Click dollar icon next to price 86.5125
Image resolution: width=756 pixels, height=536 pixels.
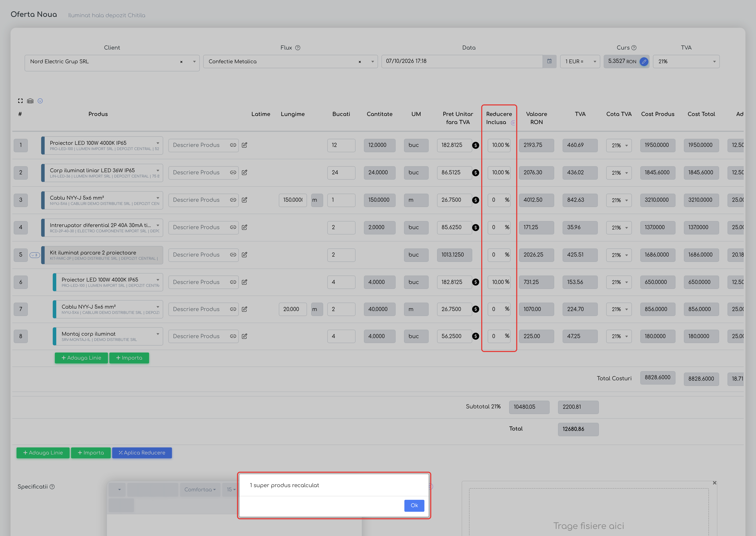click(x=475, y=173)
